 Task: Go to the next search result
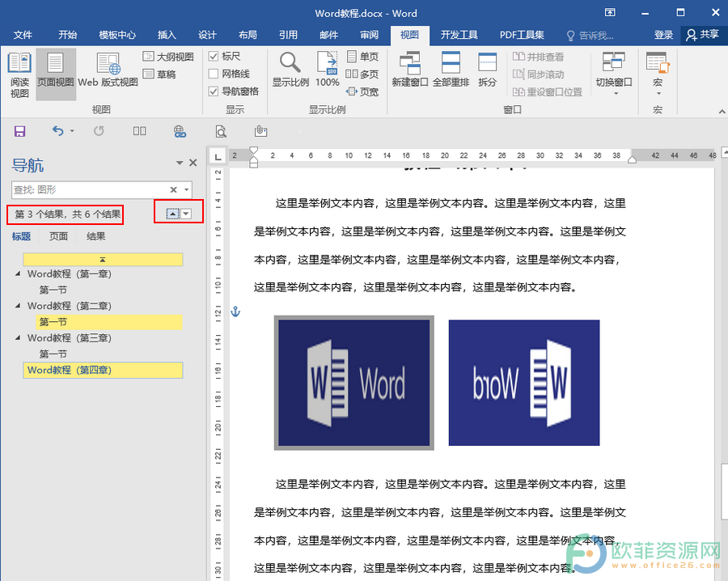(x=186, y=214)
